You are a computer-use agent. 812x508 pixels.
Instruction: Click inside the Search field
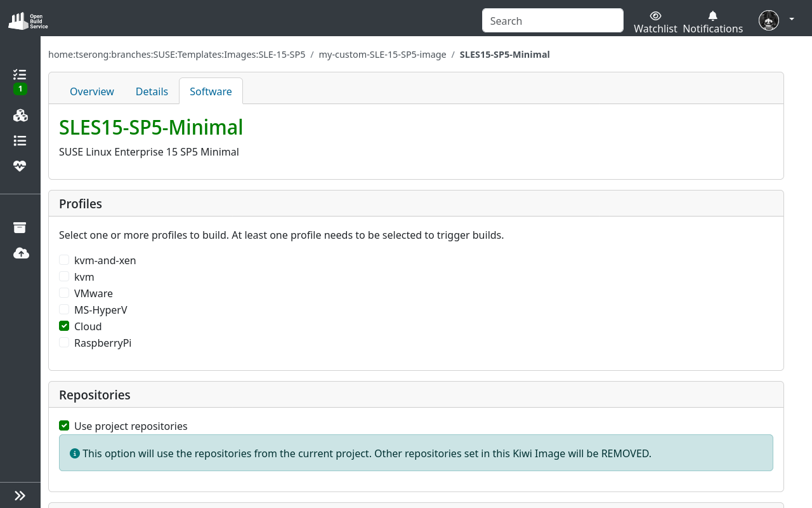[552, 20]
